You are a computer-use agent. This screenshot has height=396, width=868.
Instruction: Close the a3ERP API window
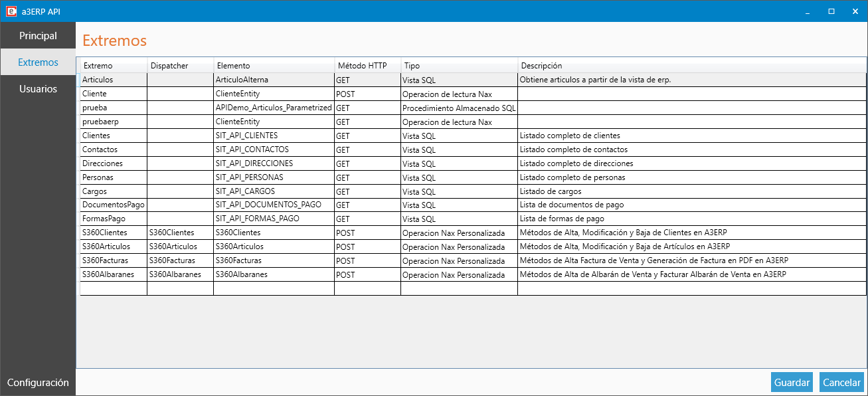(854, 11)
